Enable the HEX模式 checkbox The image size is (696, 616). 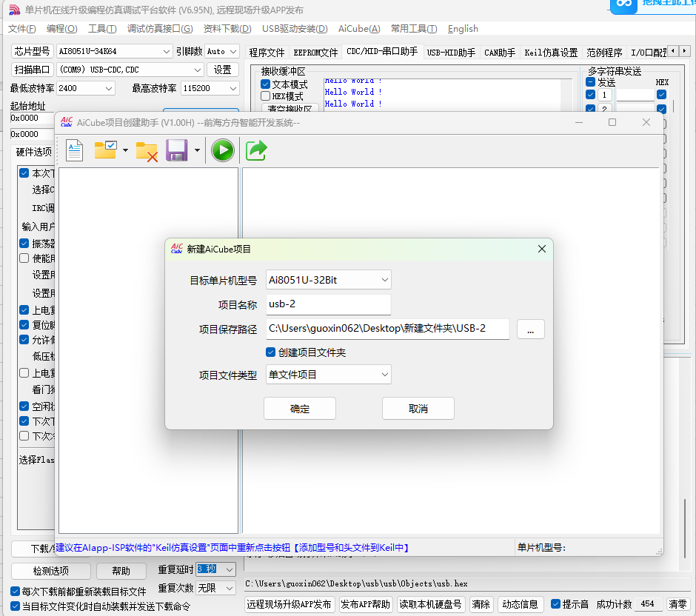tap(265, 96)
